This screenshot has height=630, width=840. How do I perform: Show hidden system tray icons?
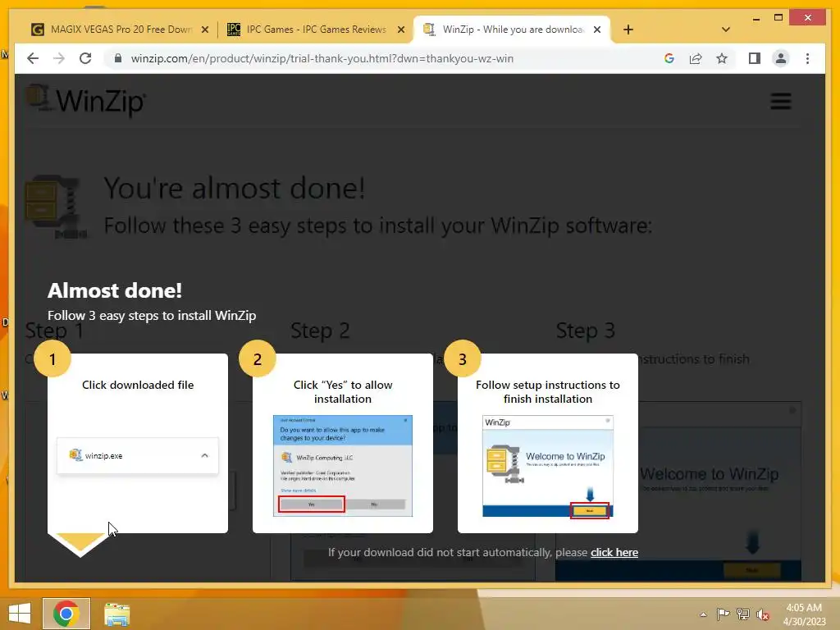click(x=703, y=614)
